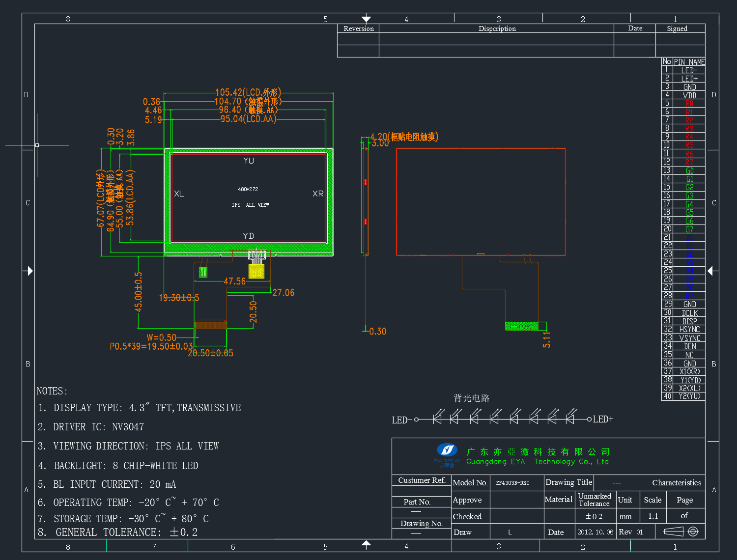Click the '5.11' dimension on rear view
The height and width of the screenshot is (560, 737).
[547, 340]
